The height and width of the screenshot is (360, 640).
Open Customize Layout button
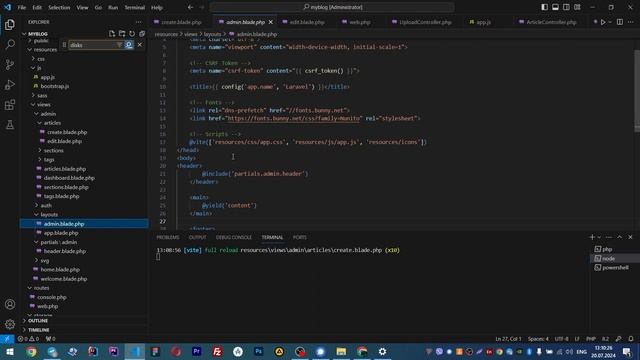coord(577,7)
